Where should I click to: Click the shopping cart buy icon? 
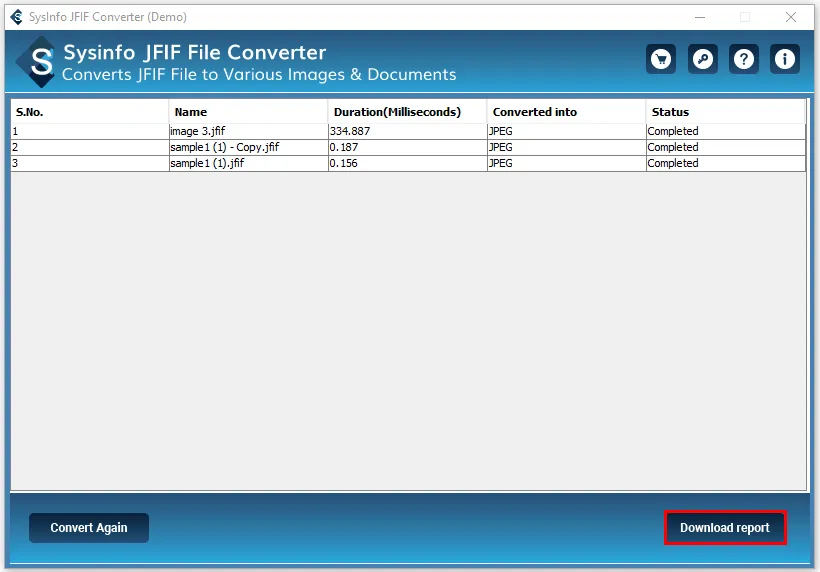(660, 60)
